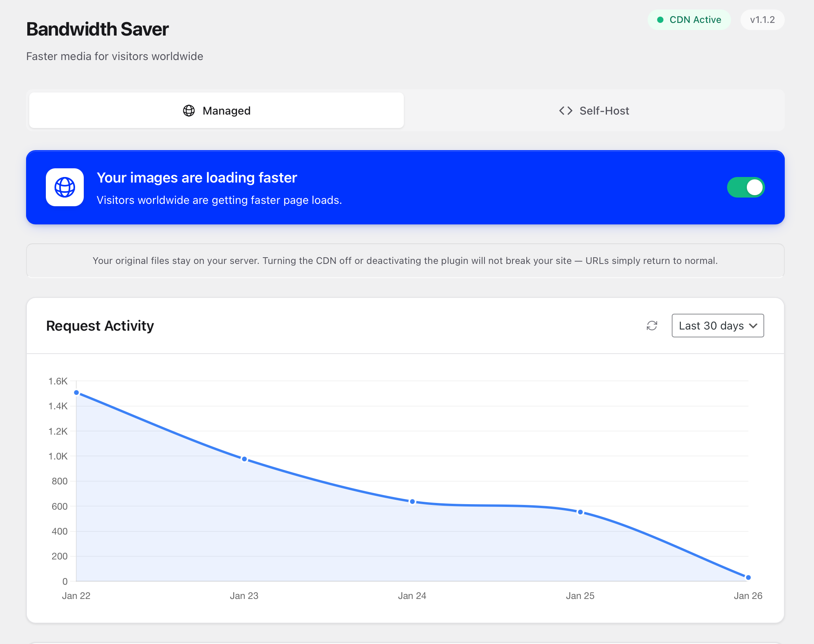The image size is (814, 644).
Task: Click the globe icon on Managed tab
Action: coord(189,111)
